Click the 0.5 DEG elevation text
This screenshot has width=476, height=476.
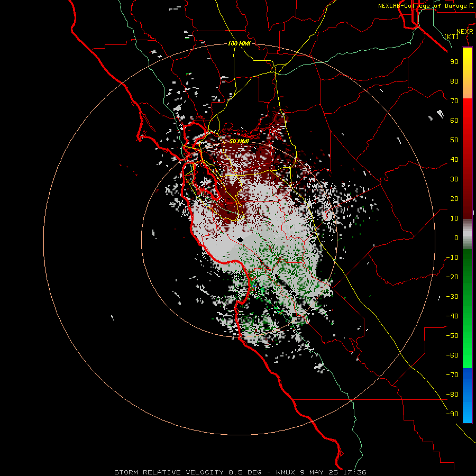pos(245,472)
